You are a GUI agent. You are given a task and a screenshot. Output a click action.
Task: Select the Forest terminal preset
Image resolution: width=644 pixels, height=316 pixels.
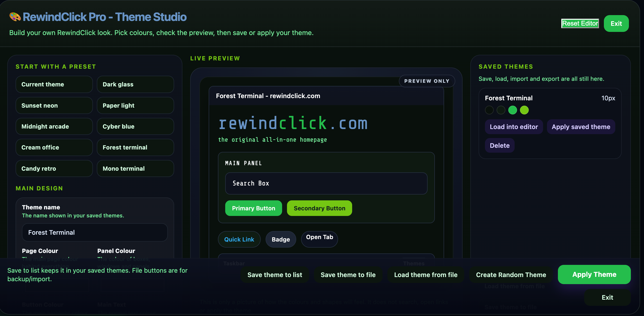click(135, 147)
